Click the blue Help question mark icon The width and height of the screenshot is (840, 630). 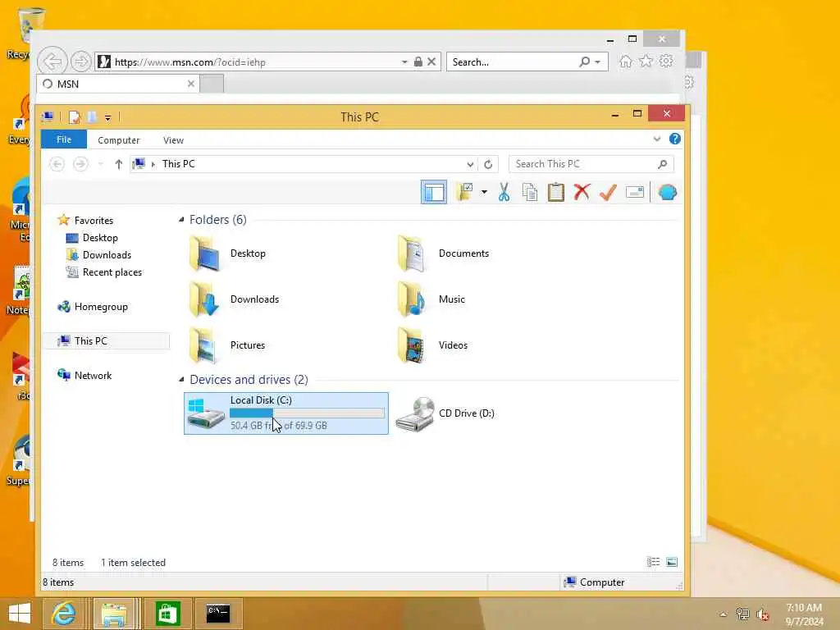click(675, 139)
